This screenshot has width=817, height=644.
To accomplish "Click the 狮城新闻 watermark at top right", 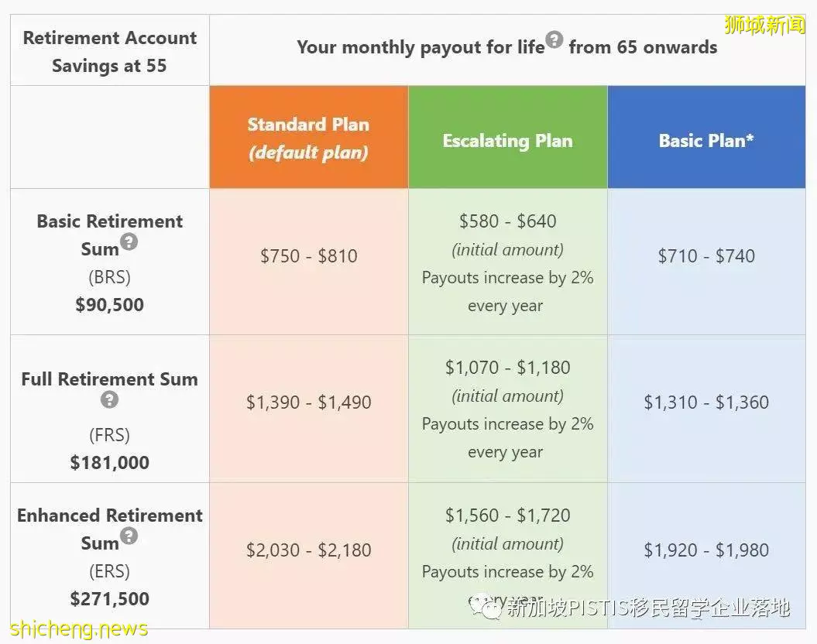I will pos(764,25).
